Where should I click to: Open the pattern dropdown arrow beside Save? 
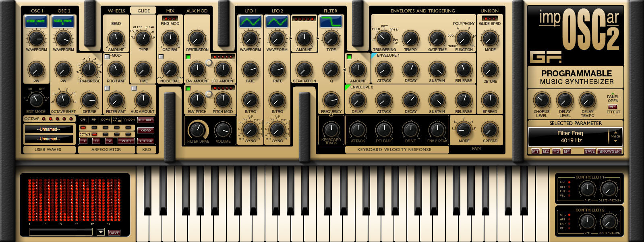(101, 232)
